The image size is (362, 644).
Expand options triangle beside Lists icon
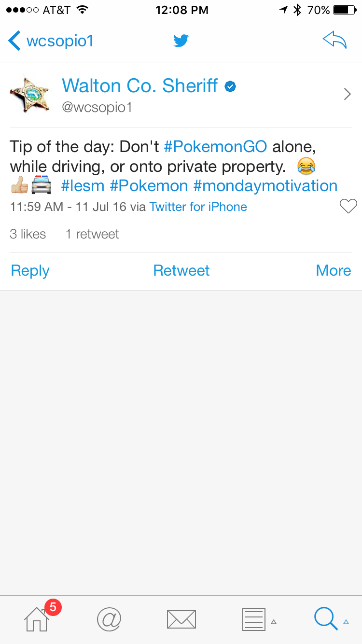click(274, 622)
